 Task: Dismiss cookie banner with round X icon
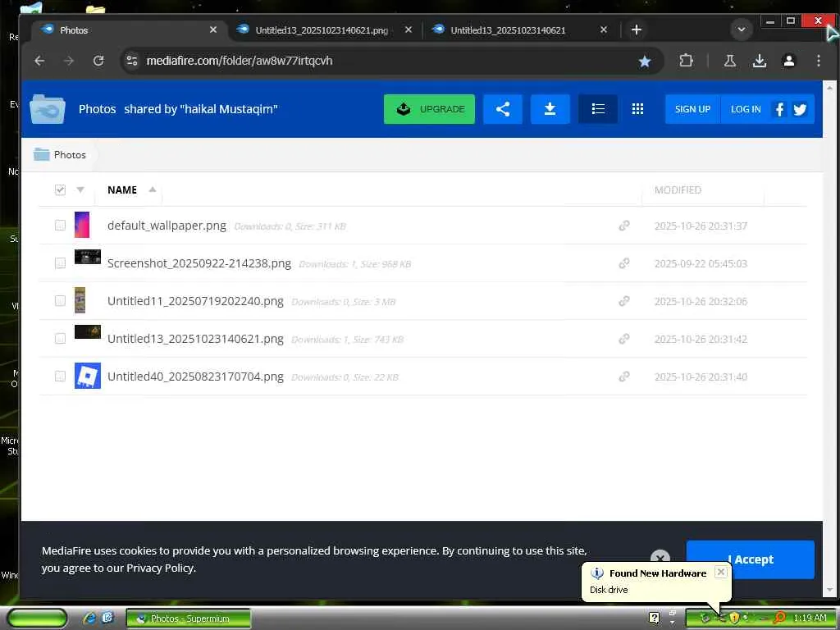(x=660, y=557)
